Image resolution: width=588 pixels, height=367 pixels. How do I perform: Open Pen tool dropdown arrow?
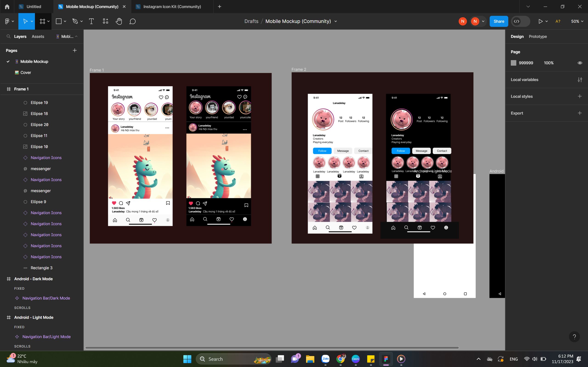[81, 21]
